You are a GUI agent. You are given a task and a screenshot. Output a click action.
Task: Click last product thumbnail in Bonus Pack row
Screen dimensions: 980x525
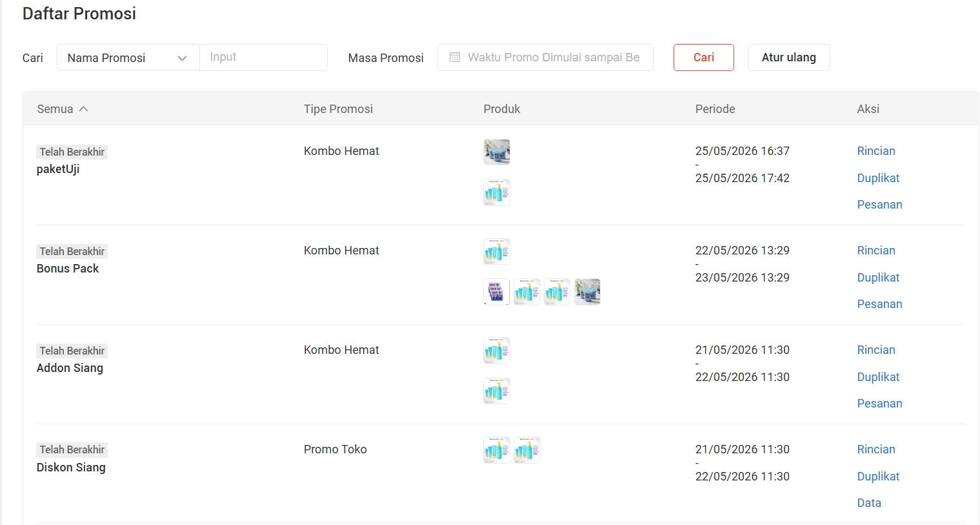coord(588,292)
